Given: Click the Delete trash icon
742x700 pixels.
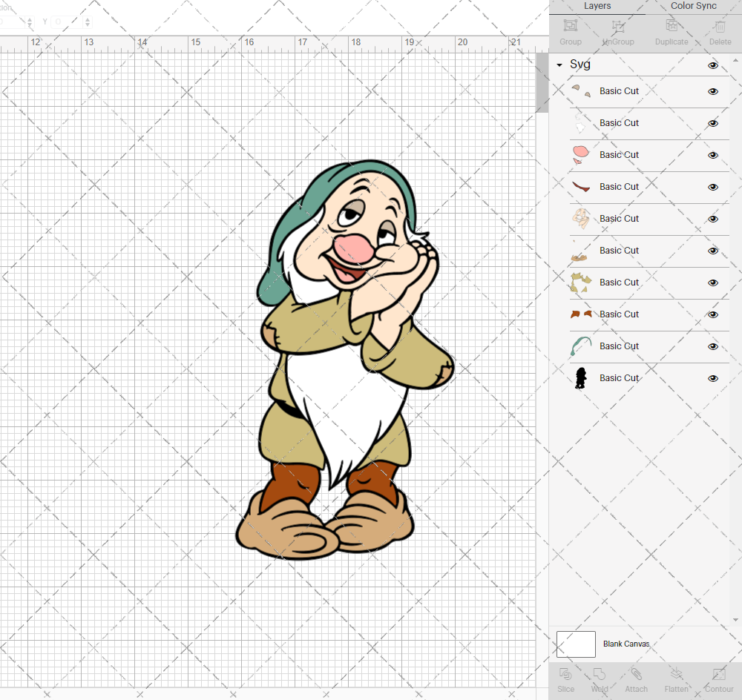Looking at the screenshot, I should pos(720,25).
